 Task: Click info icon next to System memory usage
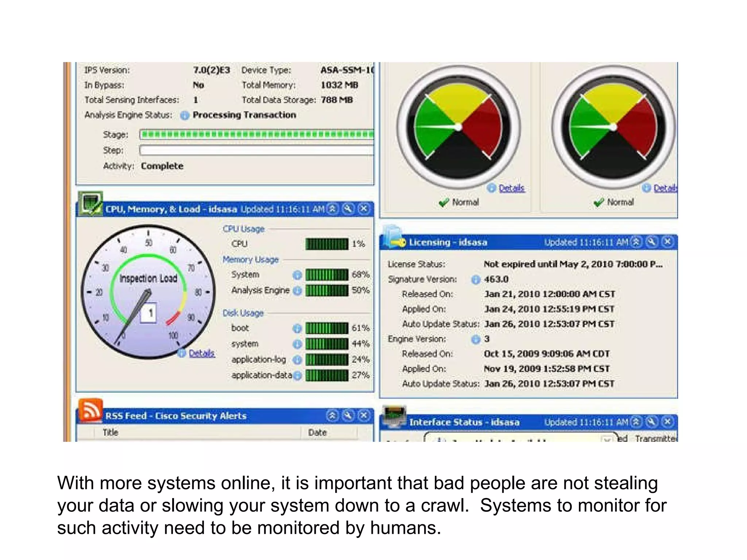(297, 275)
